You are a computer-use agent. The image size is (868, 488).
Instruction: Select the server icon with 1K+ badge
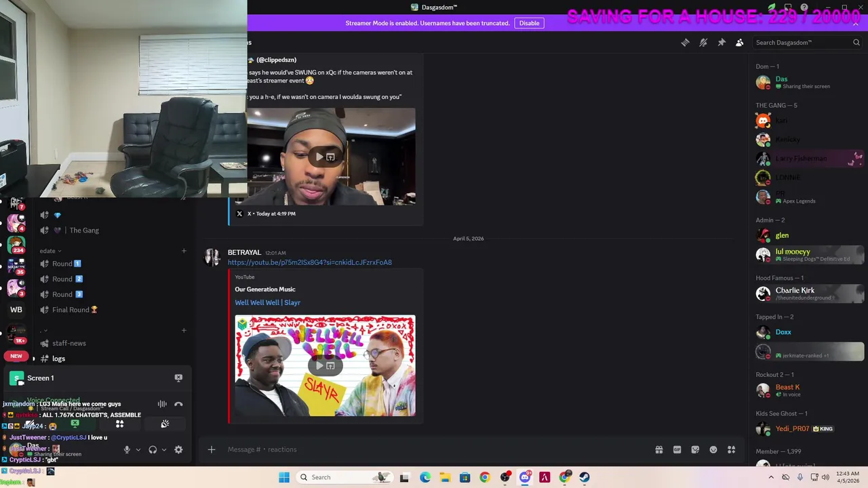16,333
